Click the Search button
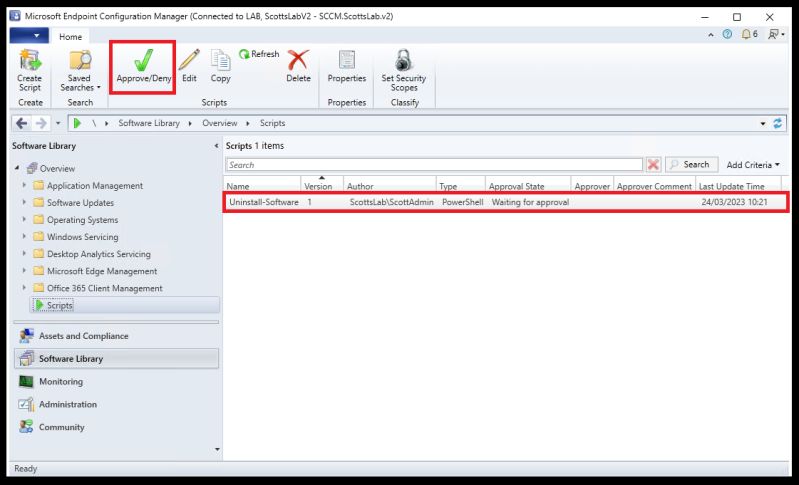799x485 pixels. point(691,165)
